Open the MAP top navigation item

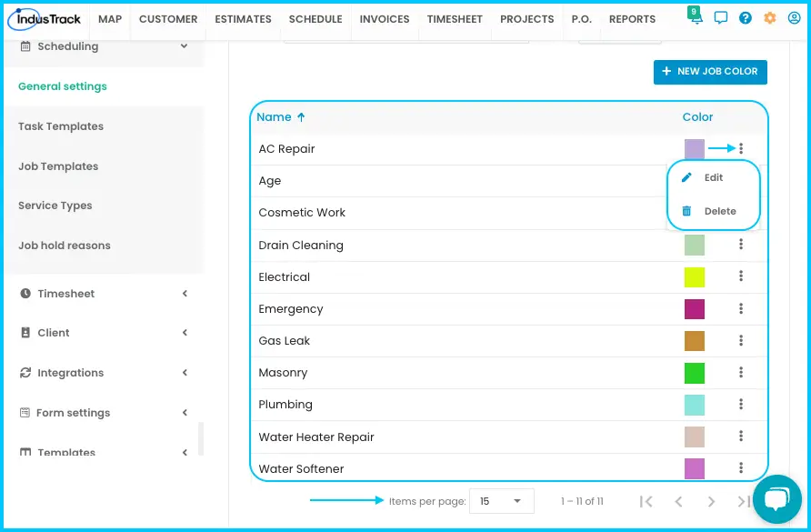[x=110, y=19]
